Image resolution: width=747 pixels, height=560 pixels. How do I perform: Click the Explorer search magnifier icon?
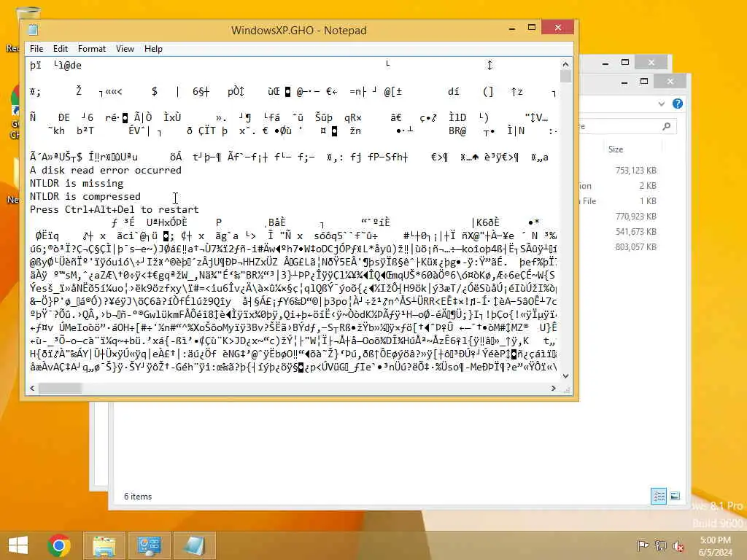[667, 126]
